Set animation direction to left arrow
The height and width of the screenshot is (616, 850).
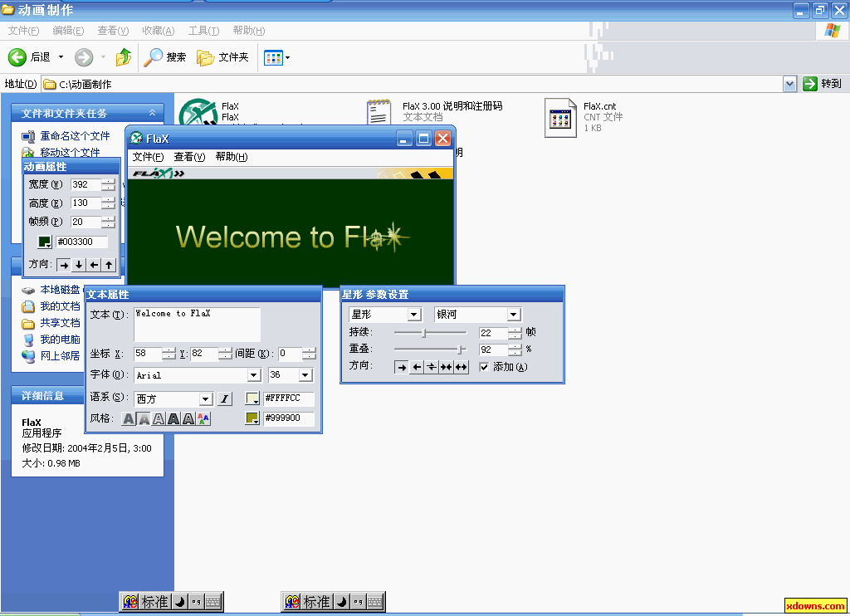pyautogui.click(x=95, y=265)
